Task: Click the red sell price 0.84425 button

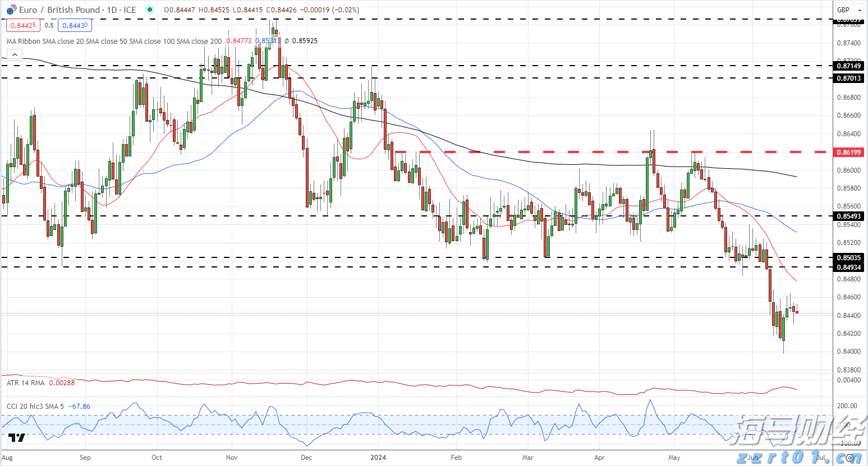Action: coord(23,25)
